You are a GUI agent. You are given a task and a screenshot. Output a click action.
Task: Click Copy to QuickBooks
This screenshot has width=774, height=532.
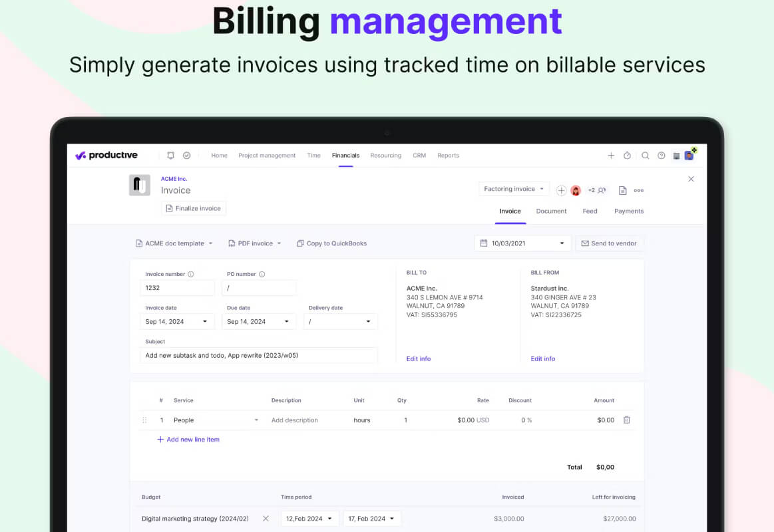point(331,243)
